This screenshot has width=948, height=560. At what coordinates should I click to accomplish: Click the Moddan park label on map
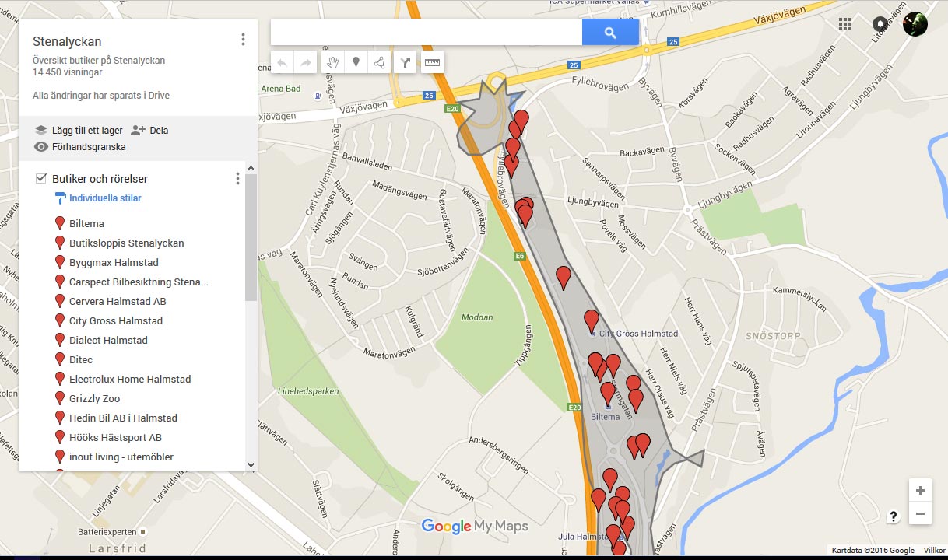(476, 317)
